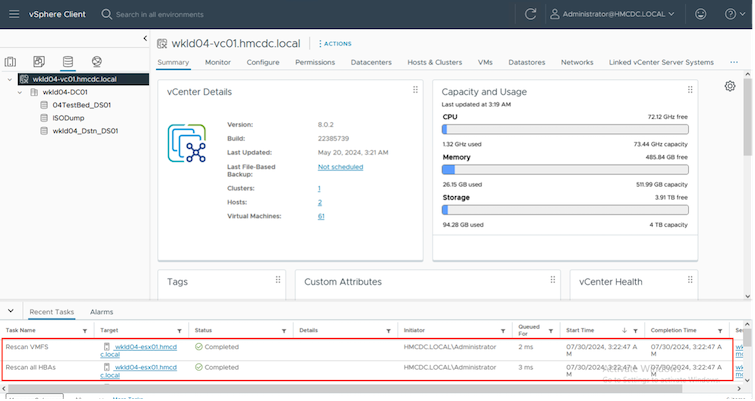Viewport: 755px width, 401px height.
Task: Select the ISODump datastore in tree
Action: (x=68, y=117)
